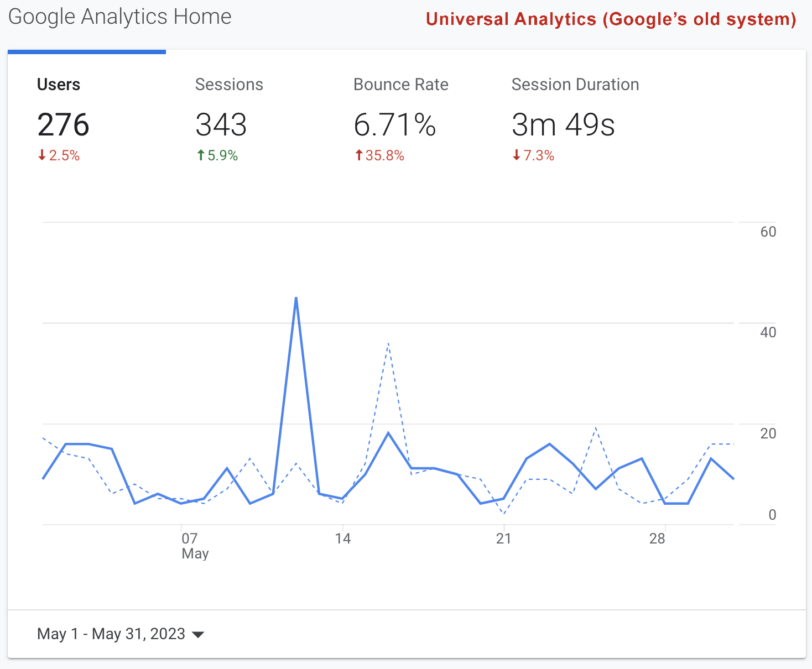Click the Users total 276

click(x=63, y=125)
